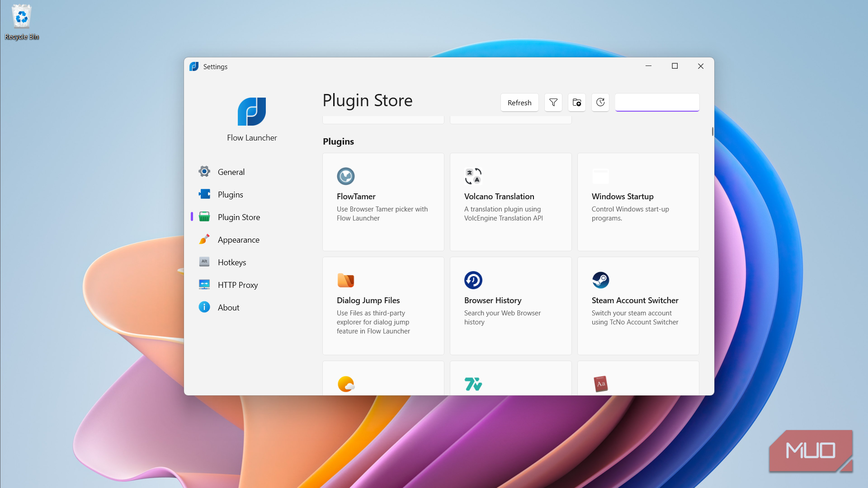Maximize the Settings window
868x488 pixels.
tap(675, 66)
